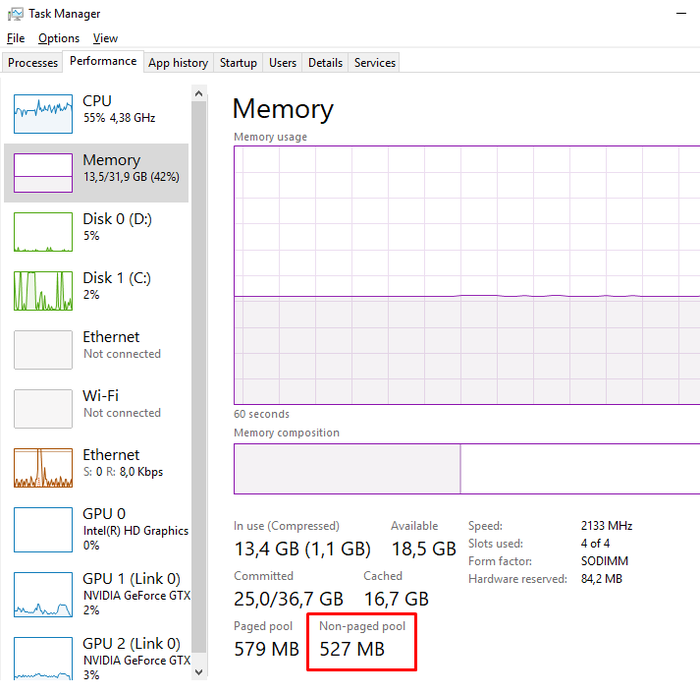
Task: Switch to the Startup tab
Action: [x=238, y=63]
